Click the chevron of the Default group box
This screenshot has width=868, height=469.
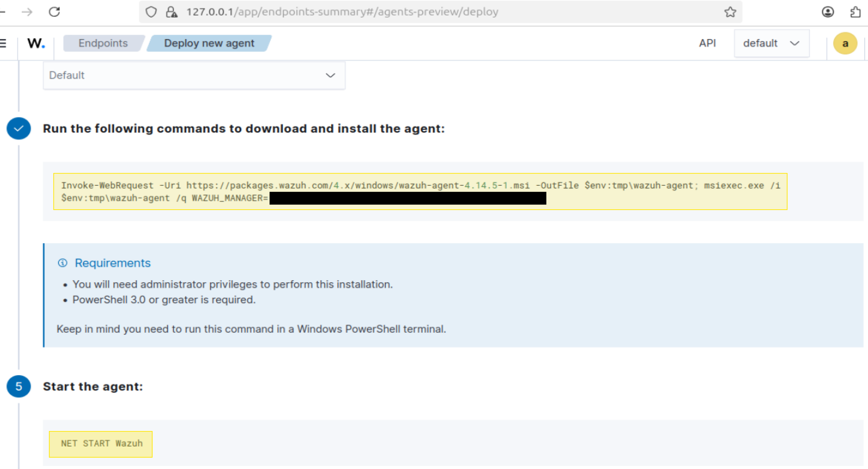coord(330,75)
